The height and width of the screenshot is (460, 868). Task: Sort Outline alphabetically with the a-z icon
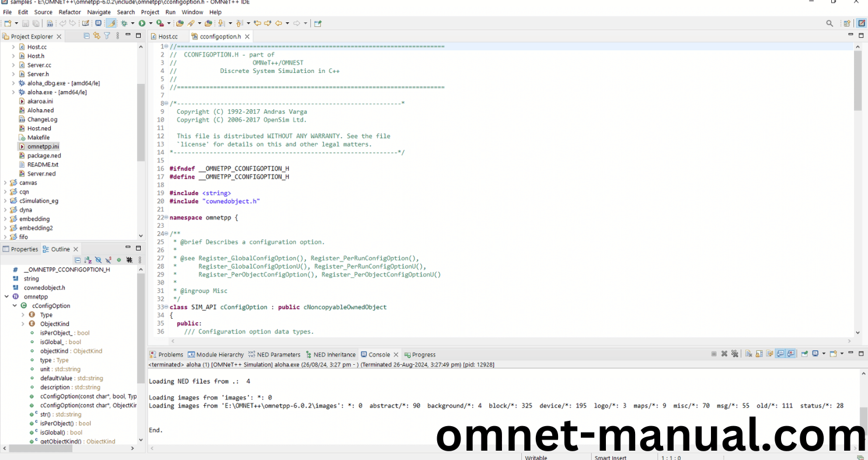(88, 260)
